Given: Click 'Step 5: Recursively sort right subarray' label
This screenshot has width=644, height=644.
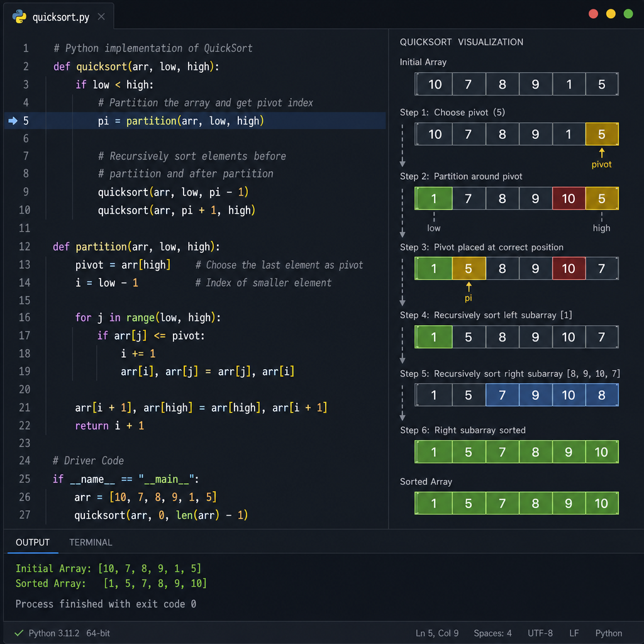Looking at the screenshot, I should (510, 374).
